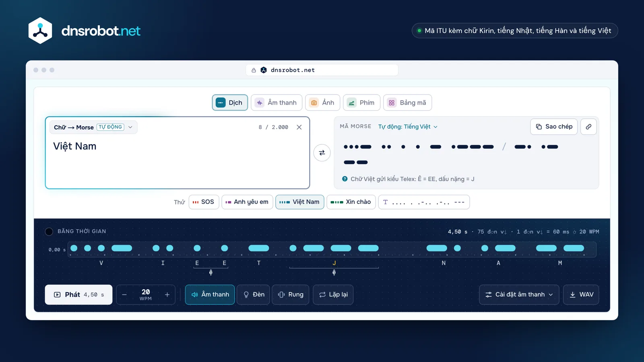Switch to the Âm thanh tab

point(277,103)
